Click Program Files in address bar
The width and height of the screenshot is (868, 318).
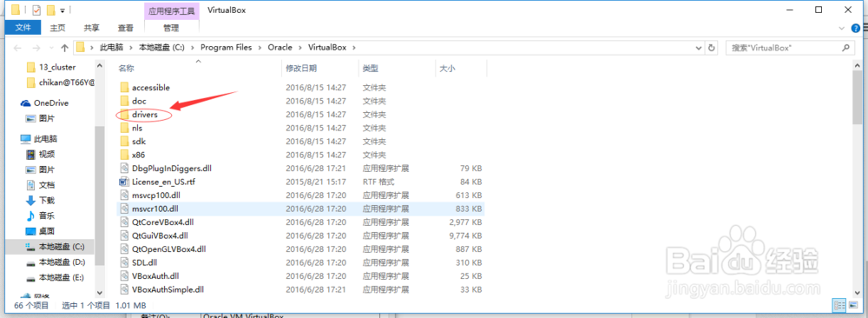pyautogui.click(x=226, y=48)
